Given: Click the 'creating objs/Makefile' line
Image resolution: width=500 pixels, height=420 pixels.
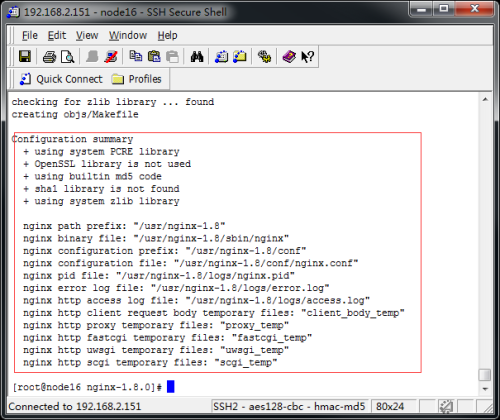Looking at the screenshot, I should (75, 114).
